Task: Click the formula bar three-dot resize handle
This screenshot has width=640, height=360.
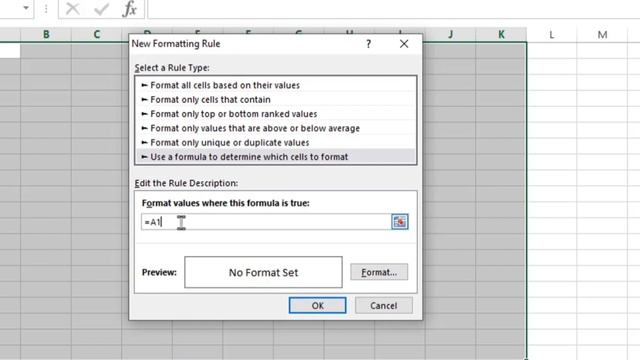Action: (46, 9)
